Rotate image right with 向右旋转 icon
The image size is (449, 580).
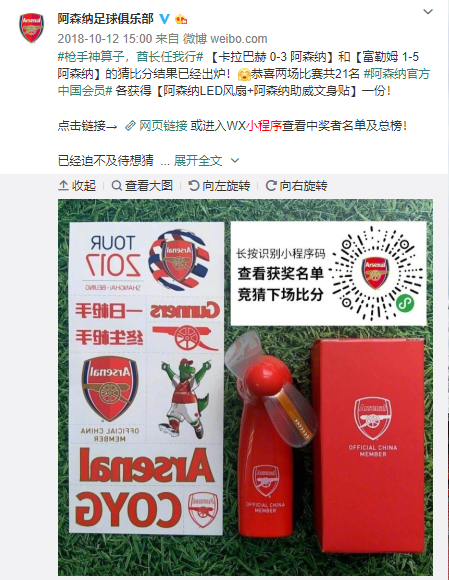coord(271,186)
